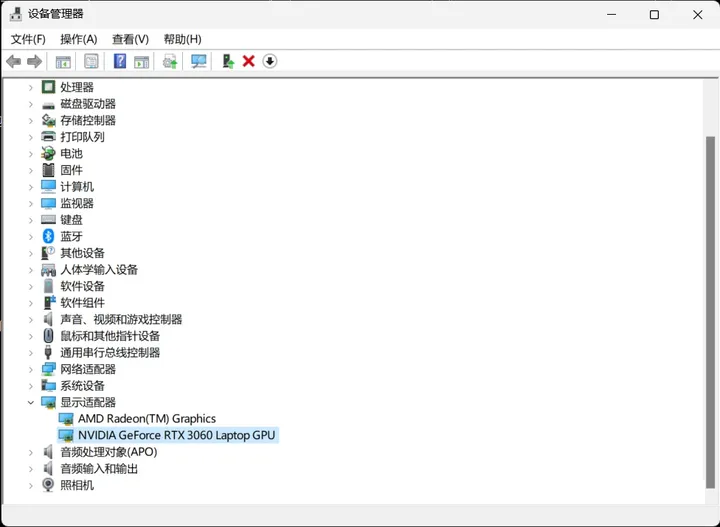Select the 显示适配器 label
This screenshot has width=720, height=527.
(x=88, y=402)
